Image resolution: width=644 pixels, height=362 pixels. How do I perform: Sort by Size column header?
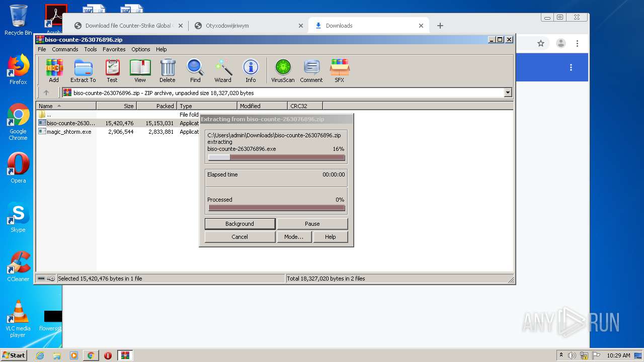click(116, 106)
